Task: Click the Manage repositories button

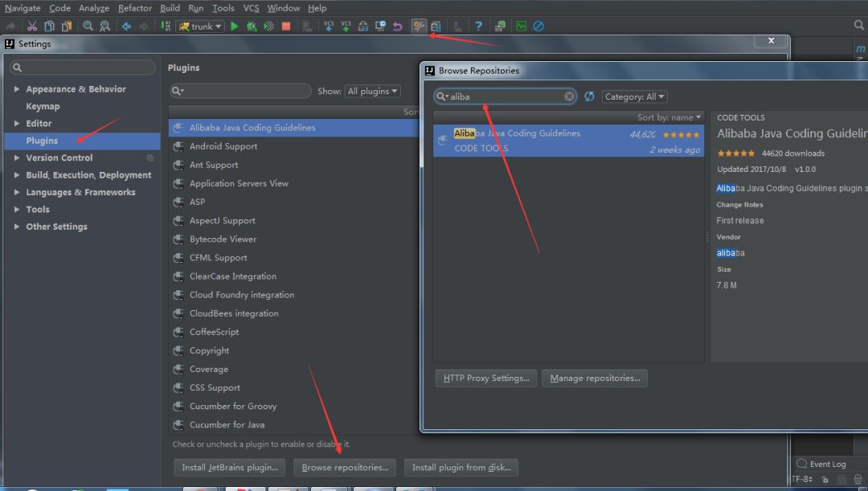Action: [x=595, y=378]
